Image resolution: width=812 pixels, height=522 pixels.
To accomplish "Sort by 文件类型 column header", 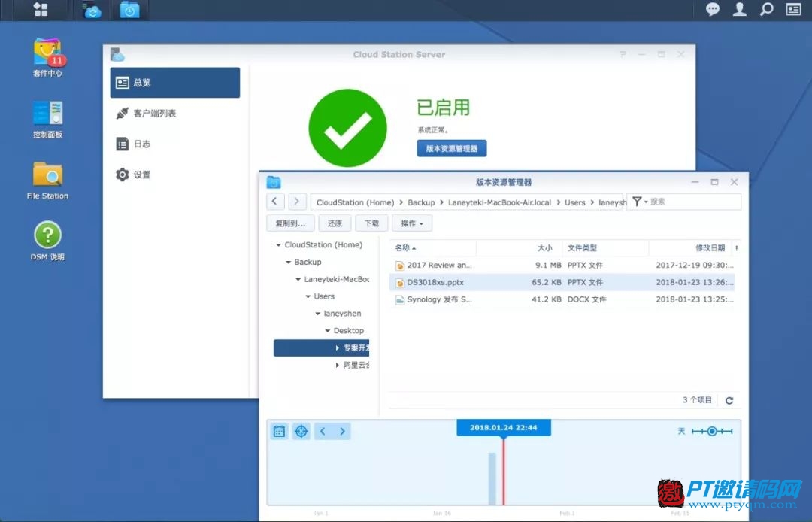I will [605, 248].
